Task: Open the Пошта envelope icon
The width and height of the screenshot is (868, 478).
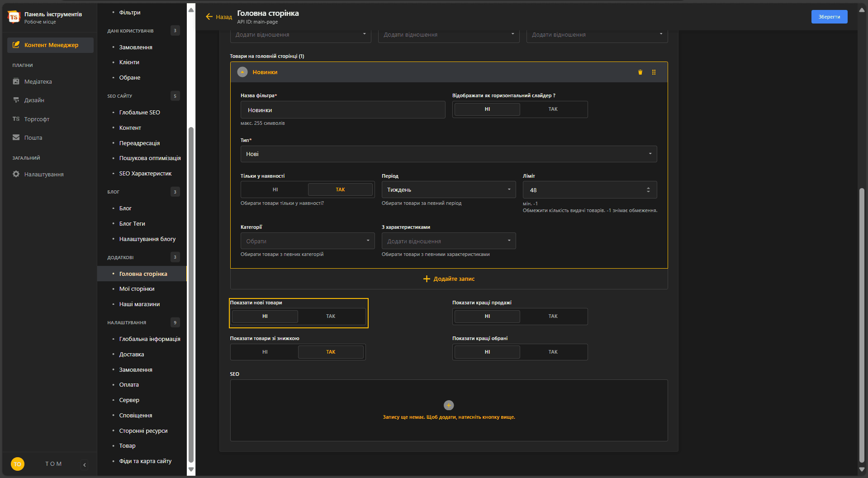Action: (16, 137)
